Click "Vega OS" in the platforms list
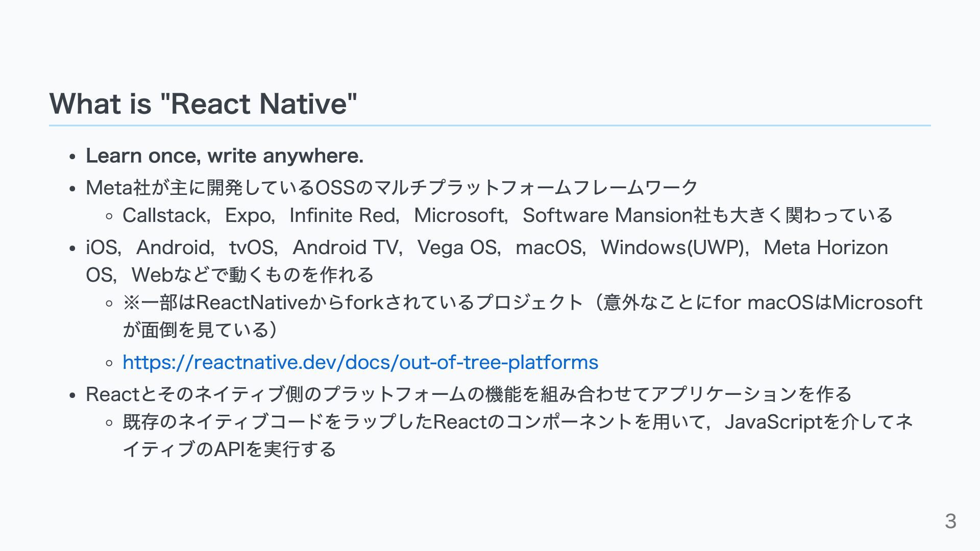 point(457,247)
